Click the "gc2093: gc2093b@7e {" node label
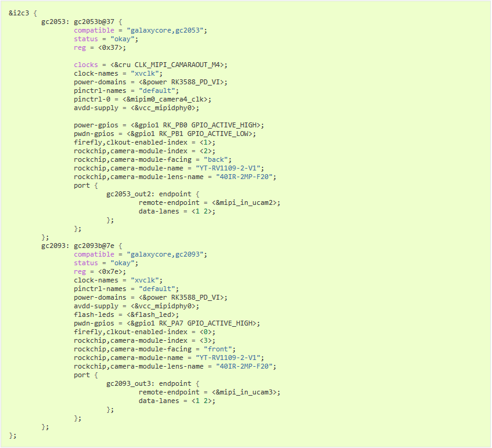Screen dimensions: 492x448 (x=82, y=246)
